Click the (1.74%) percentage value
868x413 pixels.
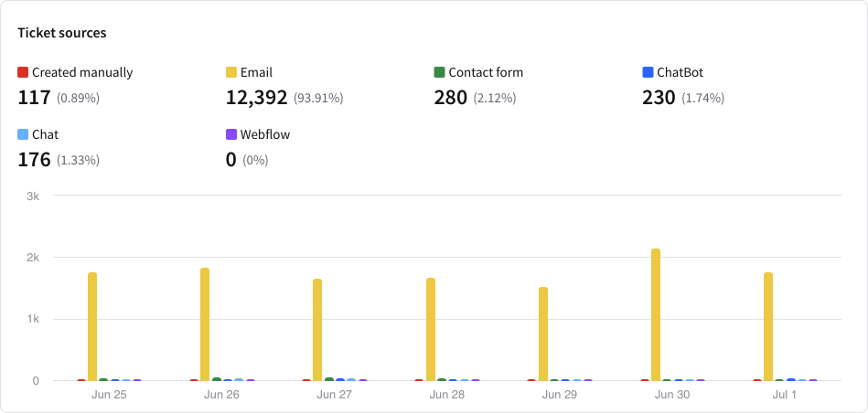click(x=702, y=99)
